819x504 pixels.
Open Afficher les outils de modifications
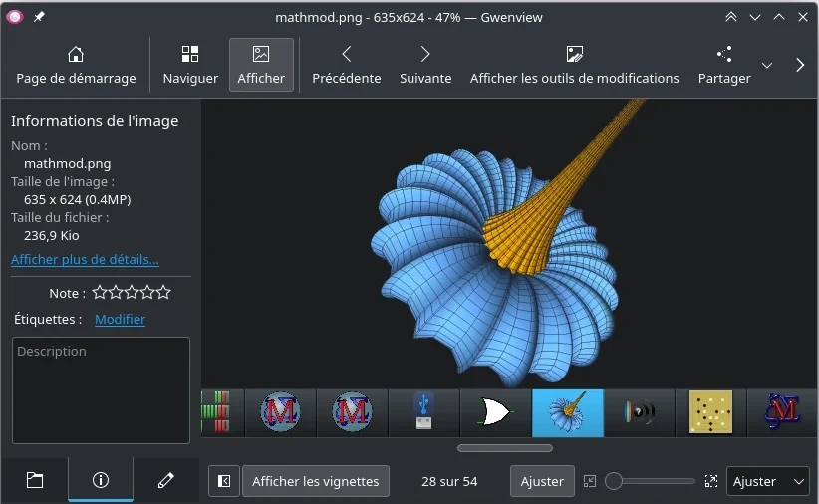574,65
